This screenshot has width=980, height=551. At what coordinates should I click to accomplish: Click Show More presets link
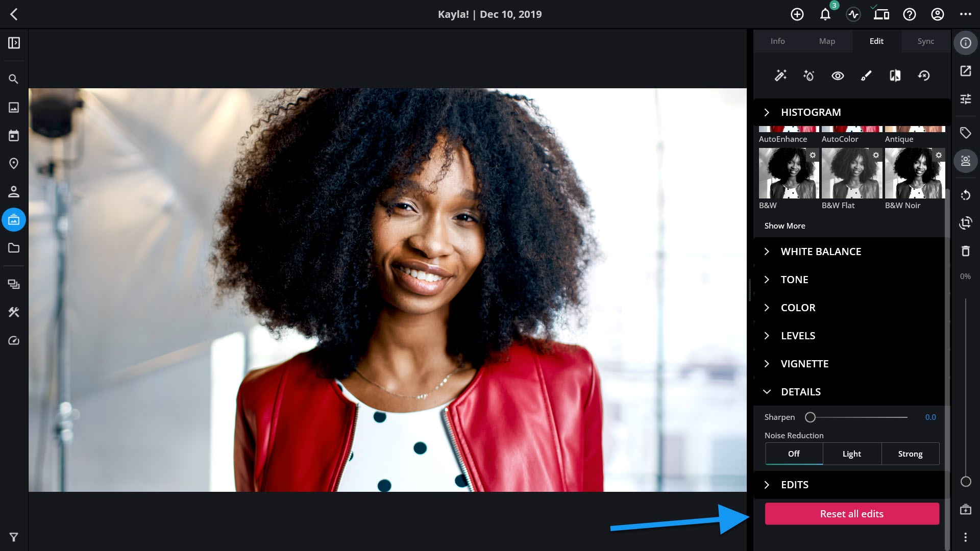click(785, 226)
